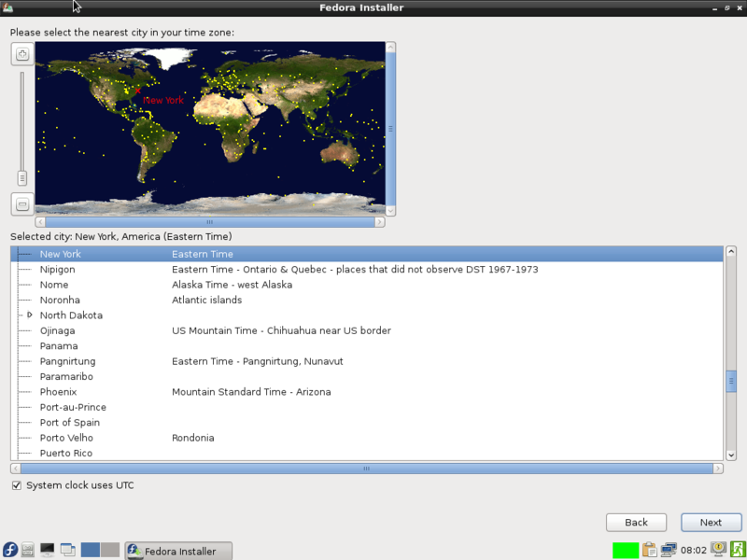747x560 pixels.
Task: Click city list horizontal scrollbar left arrow
Action: [x=16, y=469]
